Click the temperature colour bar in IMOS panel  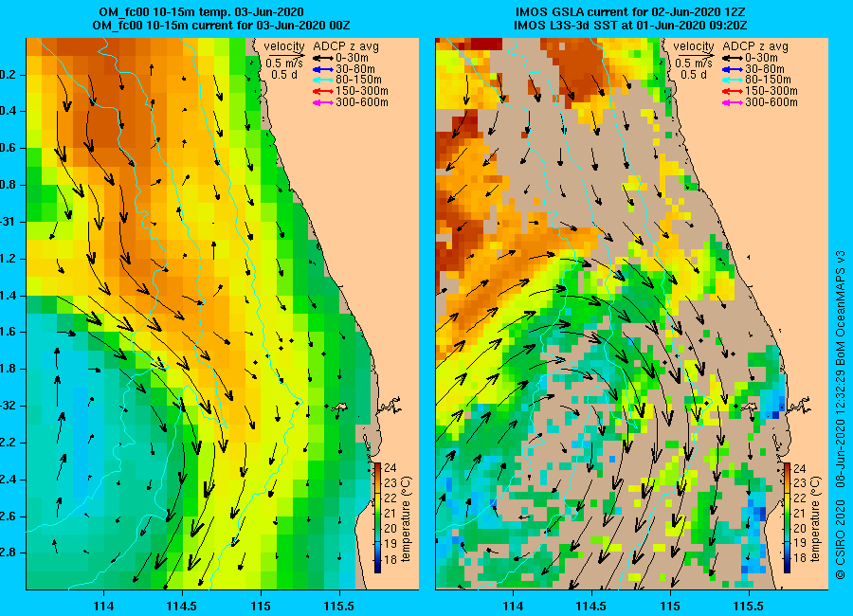coord(787,517)
